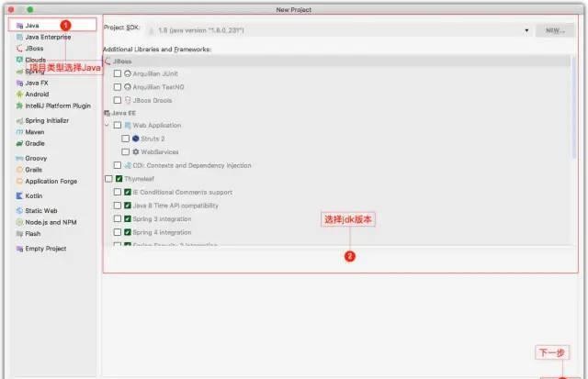This screenshot has height=379, width=588.
Task: Click the 'Java FX' label
Action: coord(37,83)
